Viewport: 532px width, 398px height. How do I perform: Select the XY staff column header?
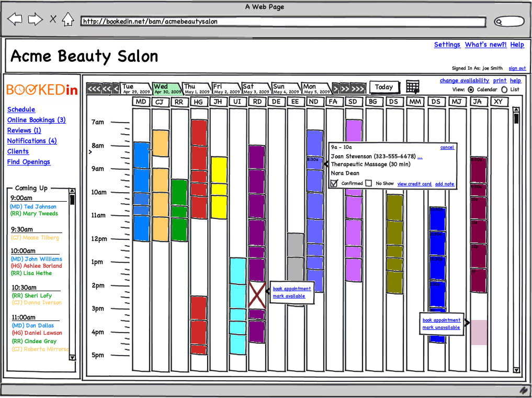(x=499, y=102)
